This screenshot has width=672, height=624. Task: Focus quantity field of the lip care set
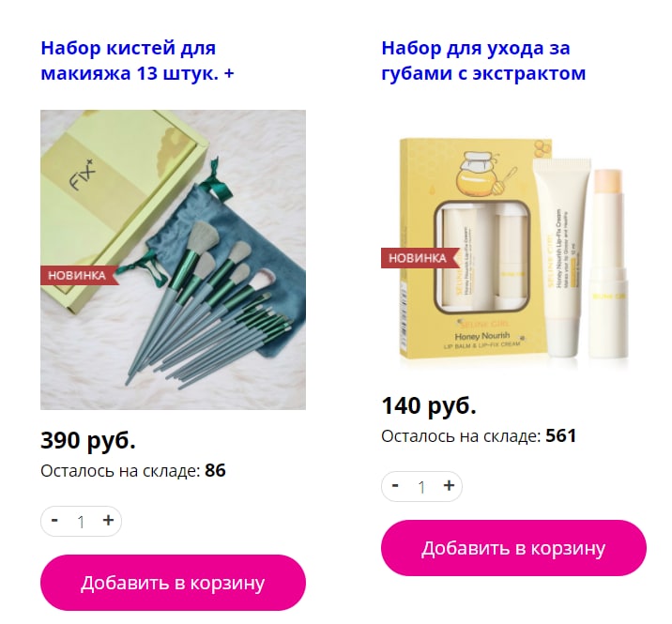(421, 487)
